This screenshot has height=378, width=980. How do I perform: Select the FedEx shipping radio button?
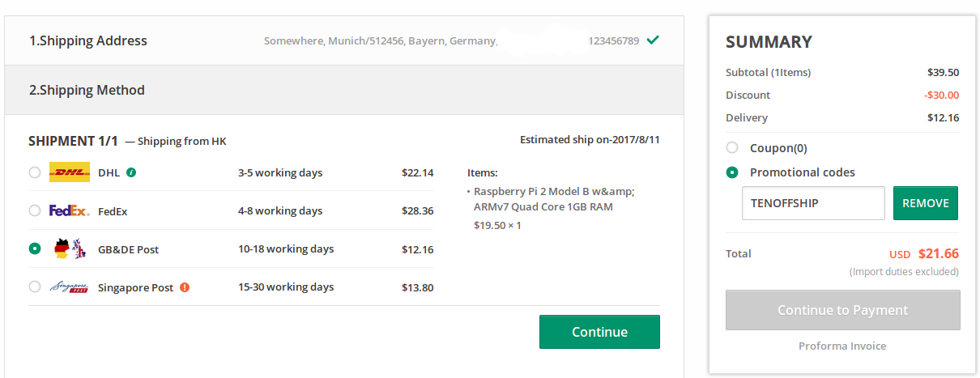click(x=34, y=210)
